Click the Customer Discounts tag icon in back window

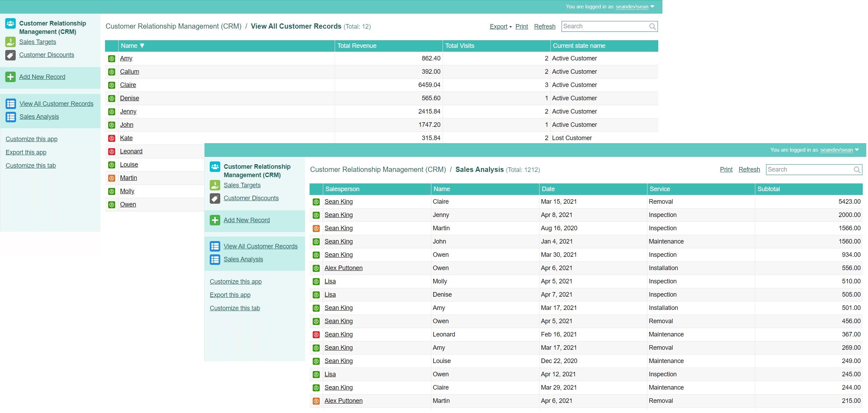pyautogui.click(x=10, y=55)
